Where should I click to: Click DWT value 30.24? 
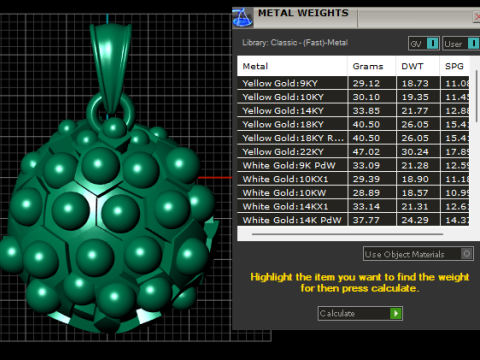pos(415,152)
